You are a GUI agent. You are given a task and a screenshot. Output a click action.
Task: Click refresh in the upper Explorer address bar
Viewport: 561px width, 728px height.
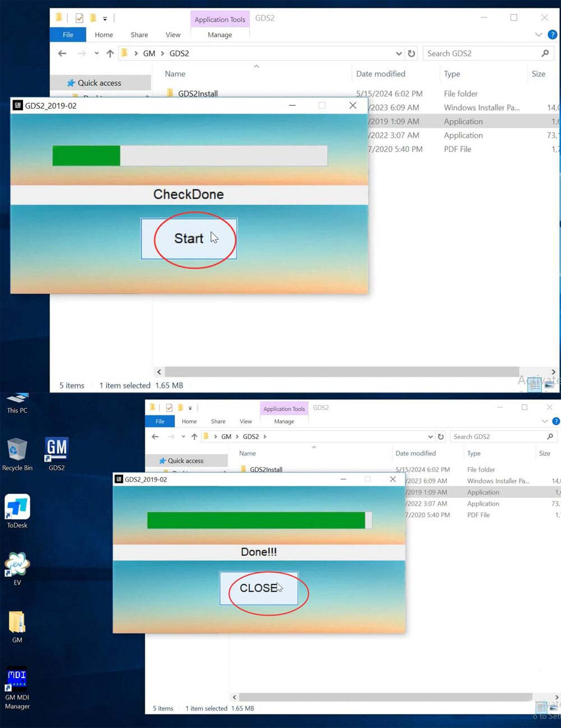coord(412,53)
